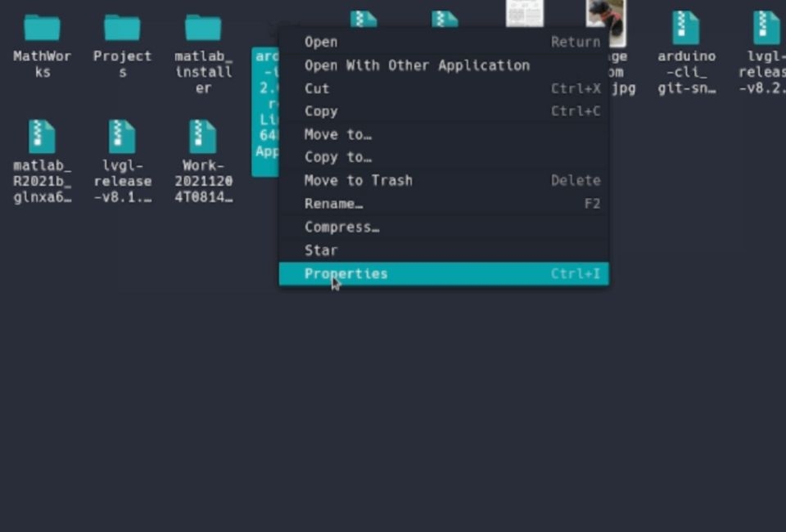Click the highlighted selected file label
Viewport: 786px width, 532px height.
(265, 111)
